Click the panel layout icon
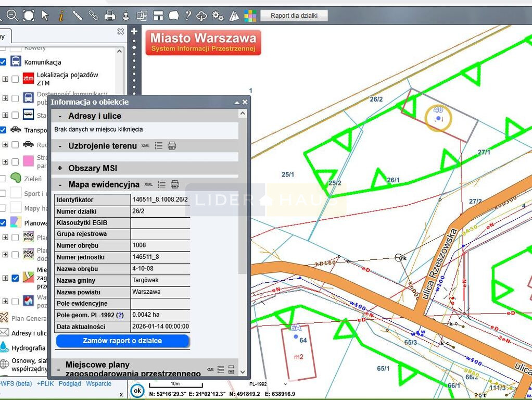532x400 pixels. coord(158,16)
